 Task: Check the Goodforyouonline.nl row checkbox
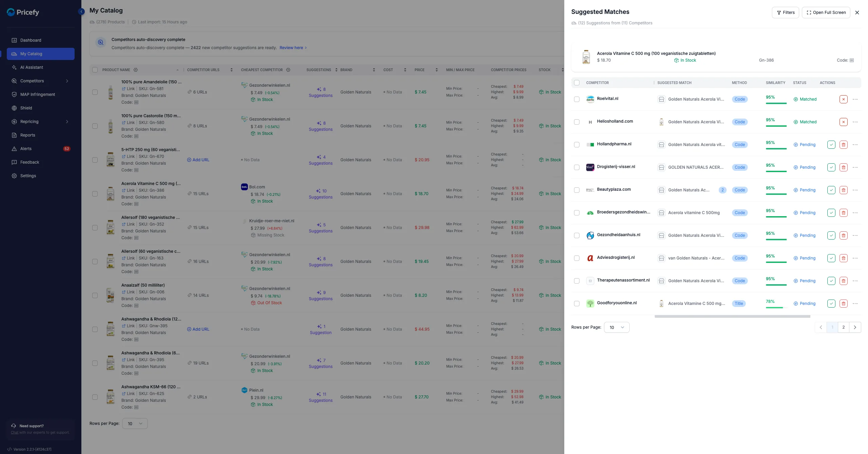(577, 304)
